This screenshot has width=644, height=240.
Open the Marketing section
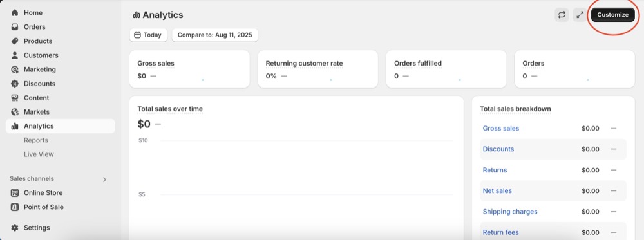click(x=61, y=69)
